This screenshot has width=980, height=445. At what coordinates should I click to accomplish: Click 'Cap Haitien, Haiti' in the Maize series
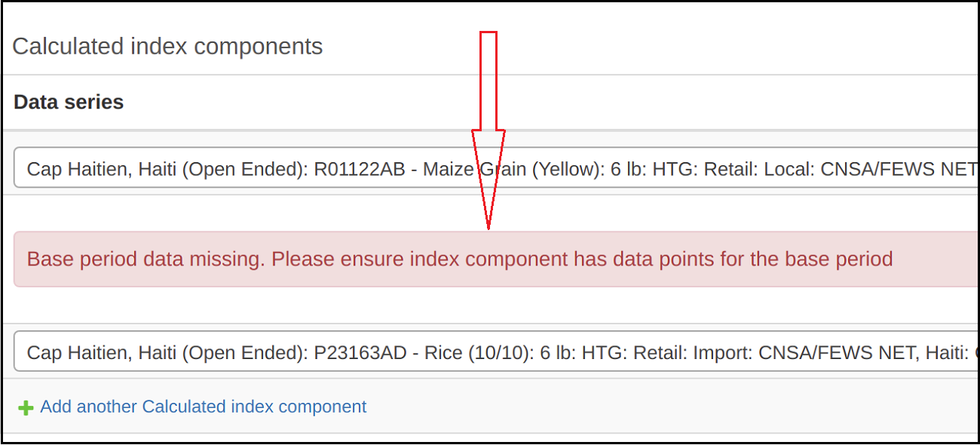coord(102,168)
